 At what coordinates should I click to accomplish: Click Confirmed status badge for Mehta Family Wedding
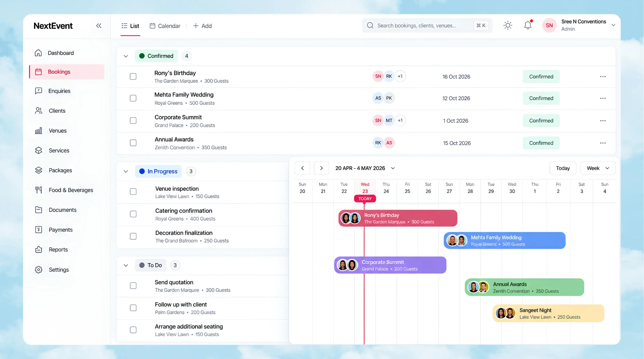tap(541, 98)
